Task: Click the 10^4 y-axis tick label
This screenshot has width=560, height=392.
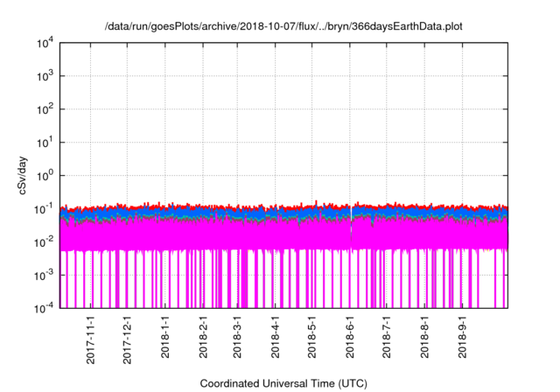Action: click(x=45, y=43)
